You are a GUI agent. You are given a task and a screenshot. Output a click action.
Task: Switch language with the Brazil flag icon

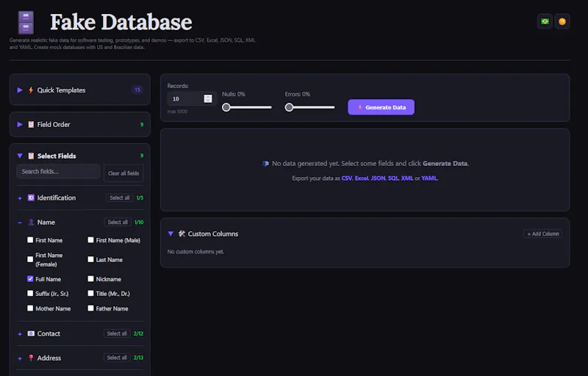point(545,21)
